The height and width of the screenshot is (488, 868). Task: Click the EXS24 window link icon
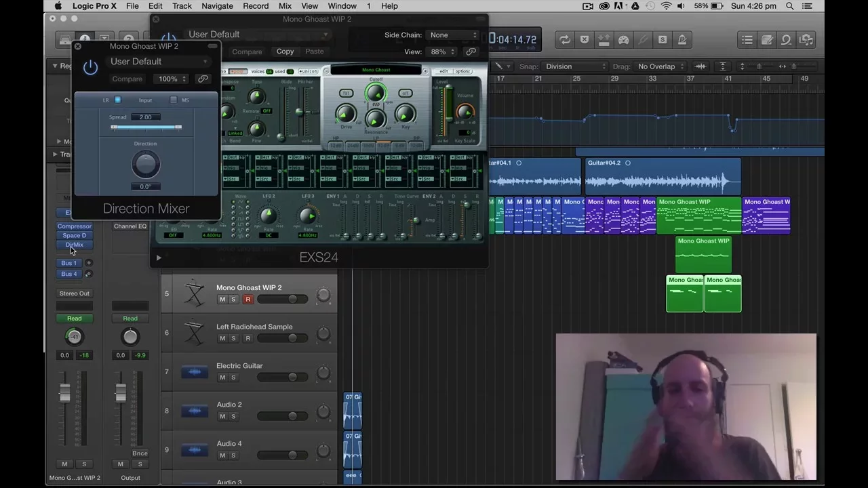coord(471,52)
